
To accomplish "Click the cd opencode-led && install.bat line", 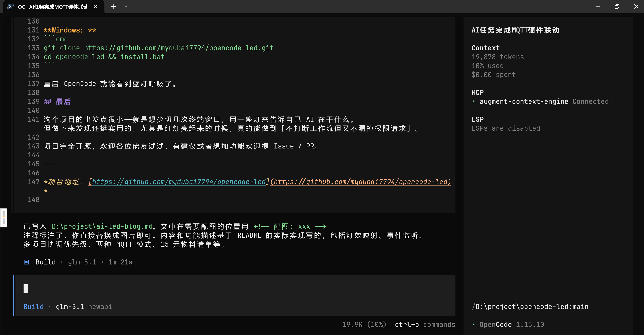I will click(104, 57).
